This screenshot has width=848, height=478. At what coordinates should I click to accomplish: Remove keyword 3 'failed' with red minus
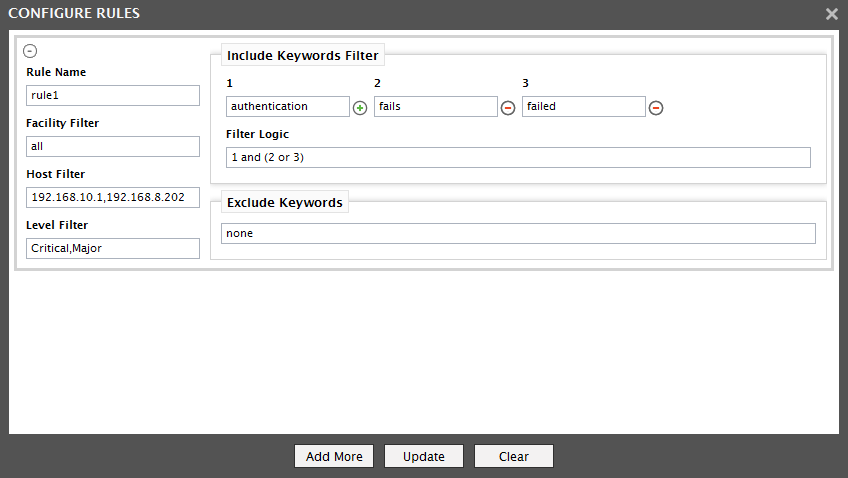click(656, 108)
